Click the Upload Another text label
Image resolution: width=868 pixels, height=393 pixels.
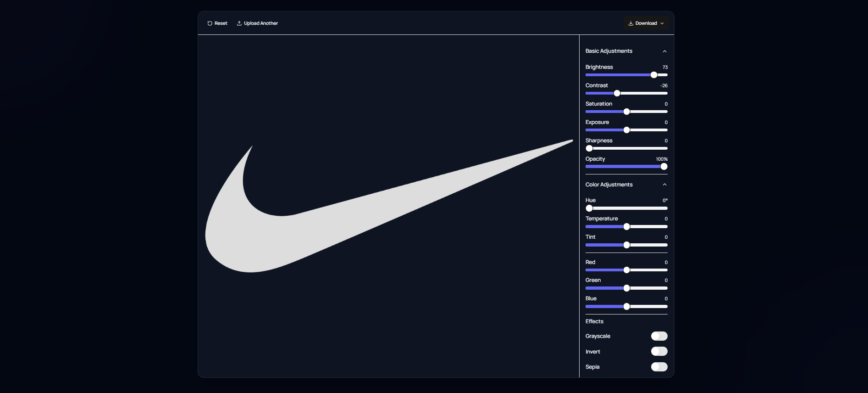click(x=261, y=23)
